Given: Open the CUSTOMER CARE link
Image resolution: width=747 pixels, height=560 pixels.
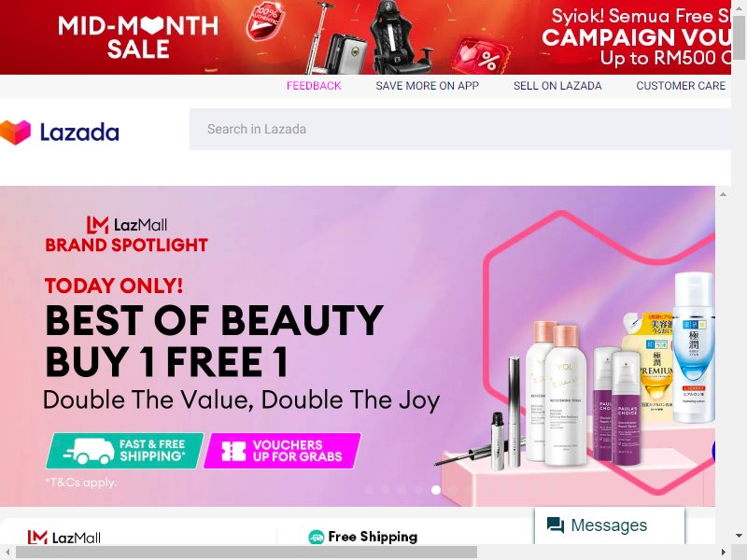Looking at the screenshot, I should pos(681,86).
